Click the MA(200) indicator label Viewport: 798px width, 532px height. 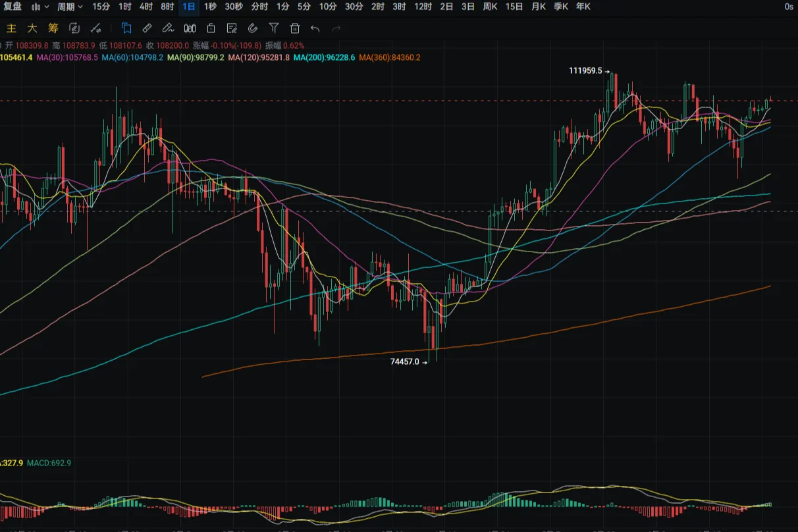click(x=325, y=58)
